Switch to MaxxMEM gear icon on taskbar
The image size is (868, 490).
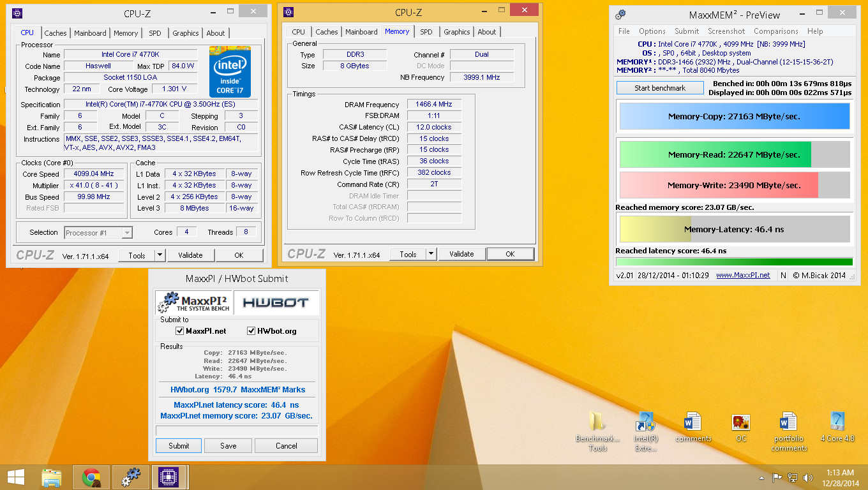pos(131,477)
